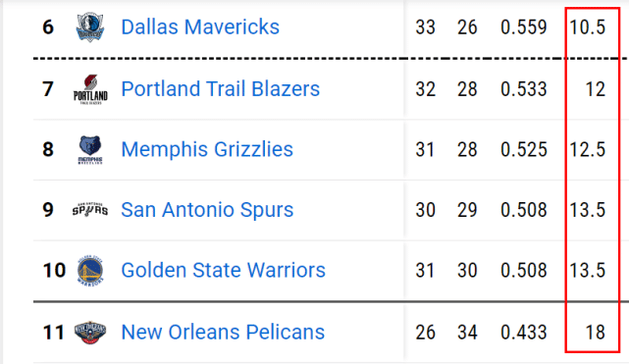Viewport: 629px width, 364px height.
Task: Visit the Golden State Warriors link
Action: [x=223, y=270]
